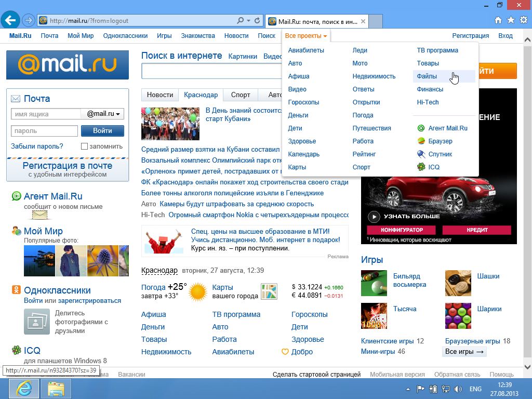Click the ICQ flower icon in the left sidebar
The image size is (532, 399).
pos(16,350)
